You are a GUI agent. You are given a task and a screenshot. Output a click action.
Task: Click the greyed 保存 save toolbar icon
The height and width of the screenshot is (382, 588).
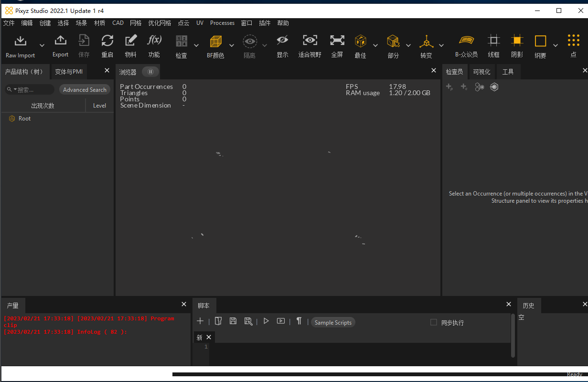pyautogui.click(x=84, y=41)
